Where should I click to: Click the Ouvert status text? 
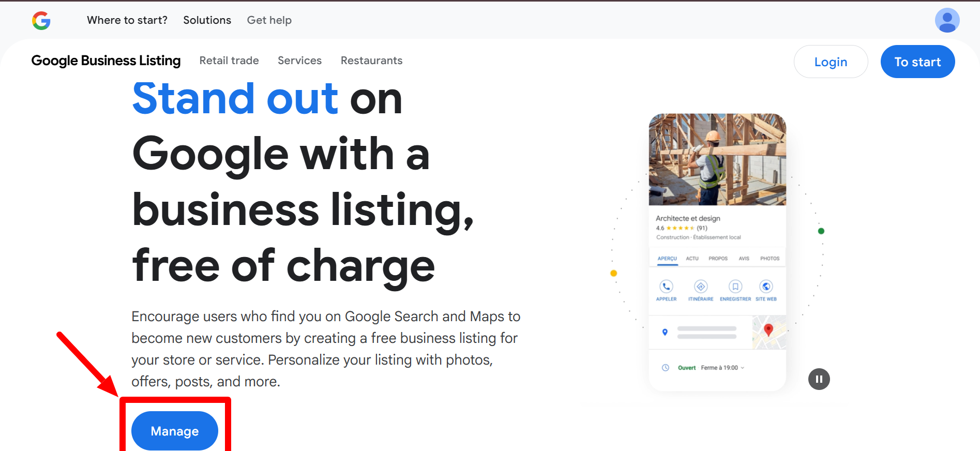coord(687,368)
